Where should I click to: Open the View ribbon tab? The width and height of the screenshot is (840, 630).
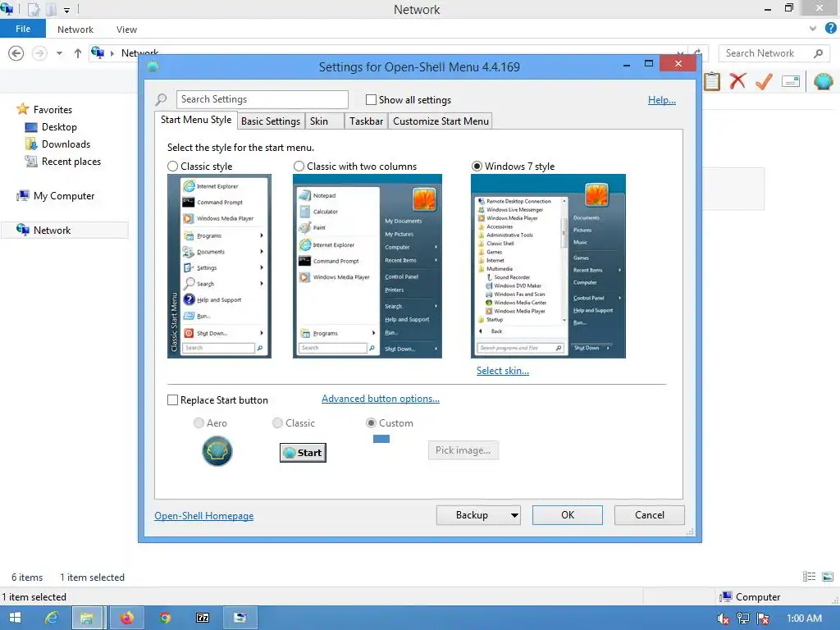point(126,30)
